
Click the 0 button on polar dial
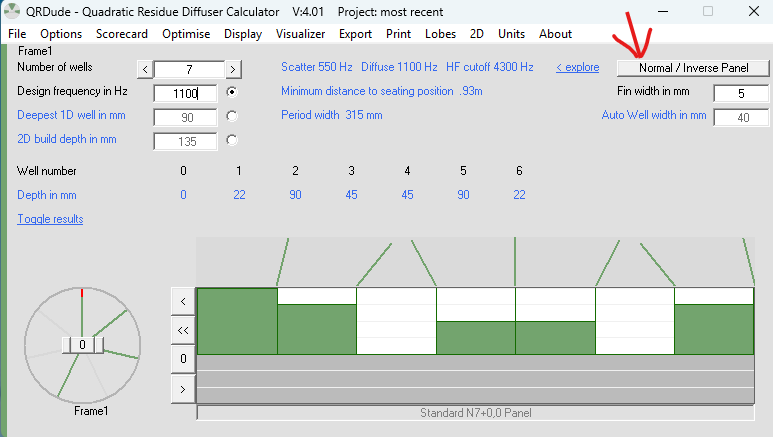point(83,344)
